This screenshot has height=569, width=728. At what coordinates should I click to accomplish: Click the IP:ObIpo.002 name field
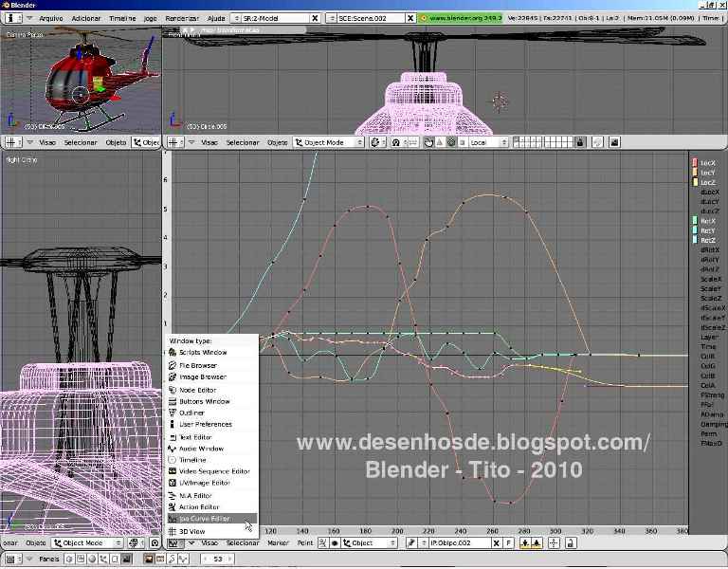point(459,543)
